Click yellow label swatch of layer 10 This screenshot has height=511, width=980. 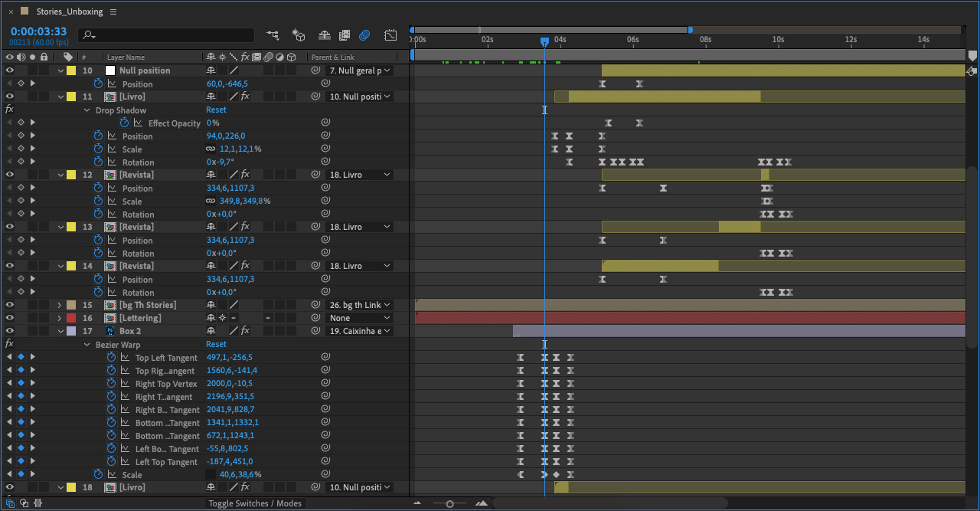coord(71,70)
